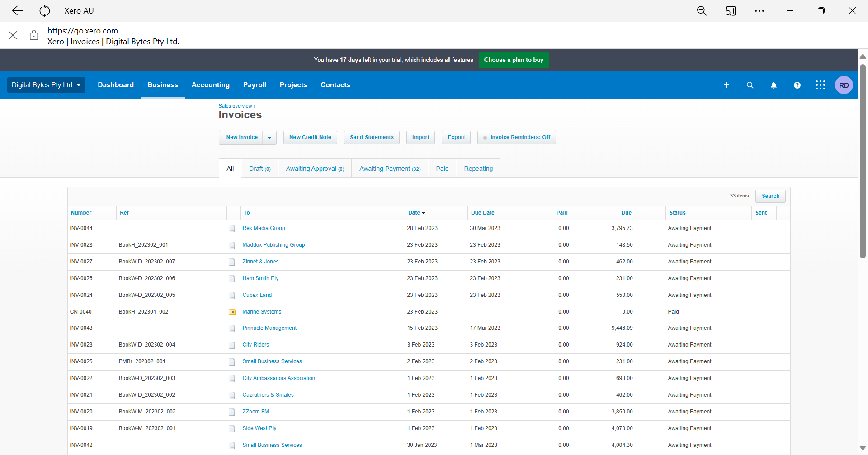This screenshot has height=455, width=868.
Task: Open the Sales overview breadcrumb link
Action: 236,106
